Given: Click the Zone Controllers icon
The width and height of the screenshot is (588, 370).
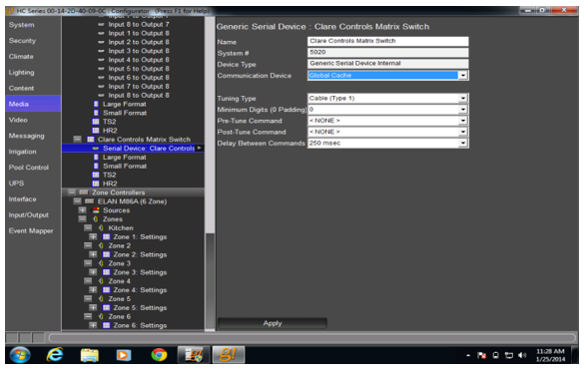Looking at the screenshot, I should click(x=84, y=192).
